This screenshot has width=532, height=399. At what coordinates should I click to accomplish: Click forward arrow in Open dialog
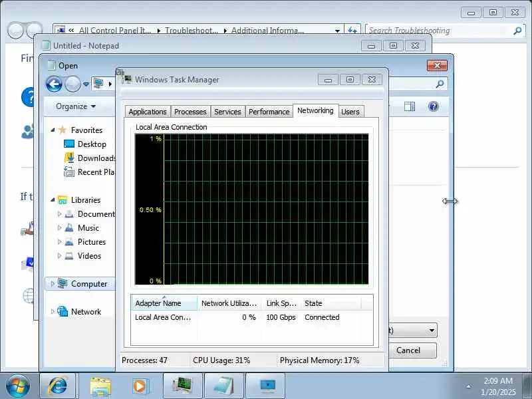click(72, 84)
